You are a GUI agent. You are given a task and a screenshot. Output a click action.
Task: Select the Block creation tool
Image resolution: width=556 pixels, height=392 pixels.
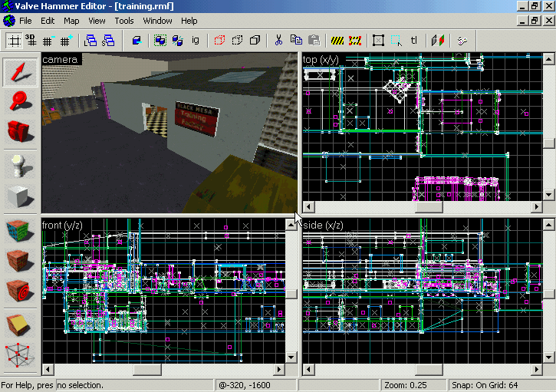(x=20, y=196)
